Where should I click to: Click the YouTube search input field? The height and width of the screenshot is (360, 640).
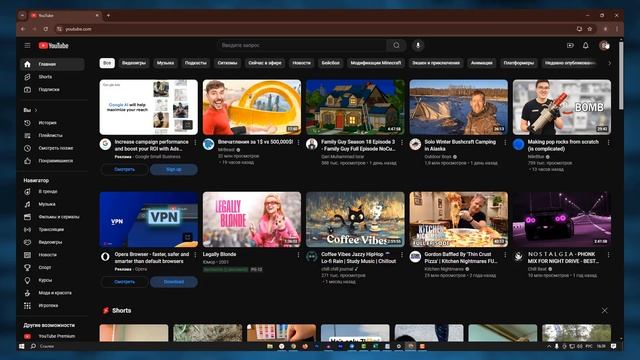[x=302, y=45]
